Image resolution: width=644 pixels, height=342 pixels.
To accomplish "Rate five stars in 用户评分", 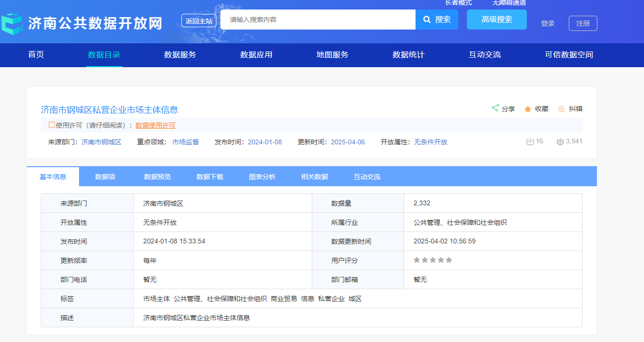I will click(449, 260).
